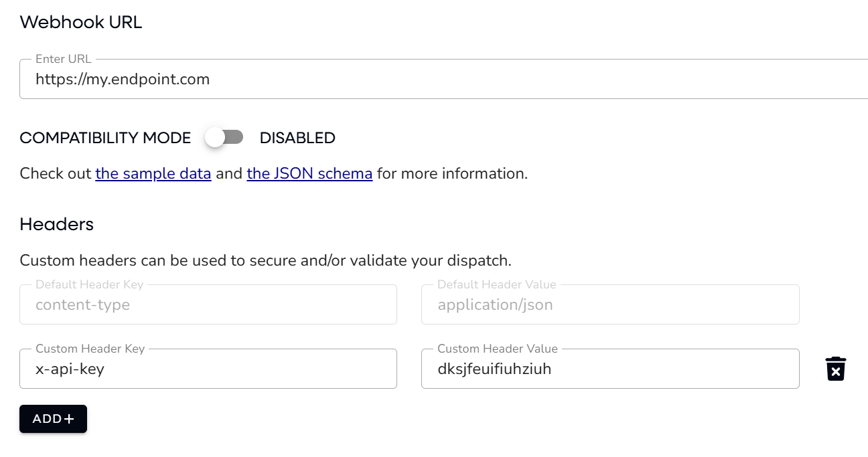Click the 'Custom Header Key' floating label
This screenshot has height=457, width=868.
(90, 349)
